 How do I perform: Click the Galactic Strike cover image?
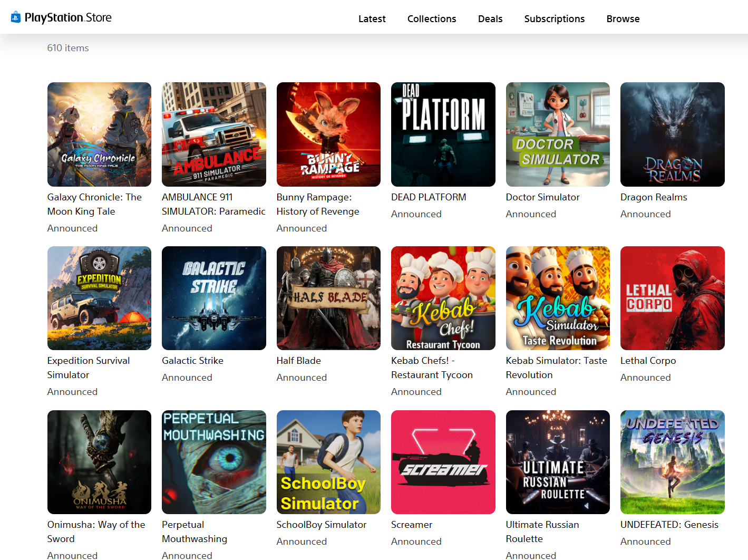213,298
